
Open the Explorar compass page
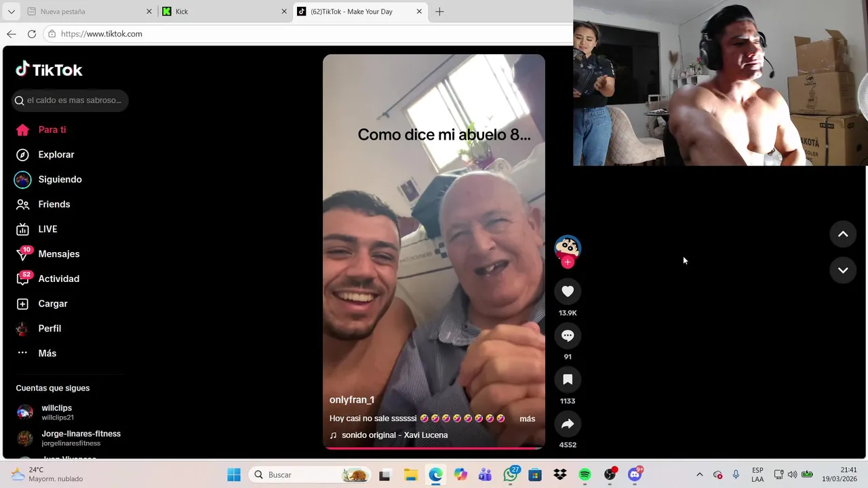45,155
